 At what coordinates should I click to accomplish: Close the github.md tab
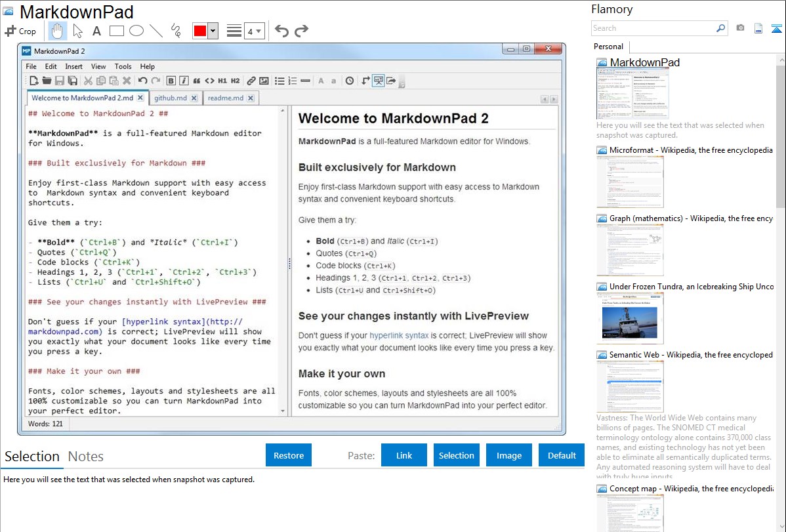click(194, 98)
